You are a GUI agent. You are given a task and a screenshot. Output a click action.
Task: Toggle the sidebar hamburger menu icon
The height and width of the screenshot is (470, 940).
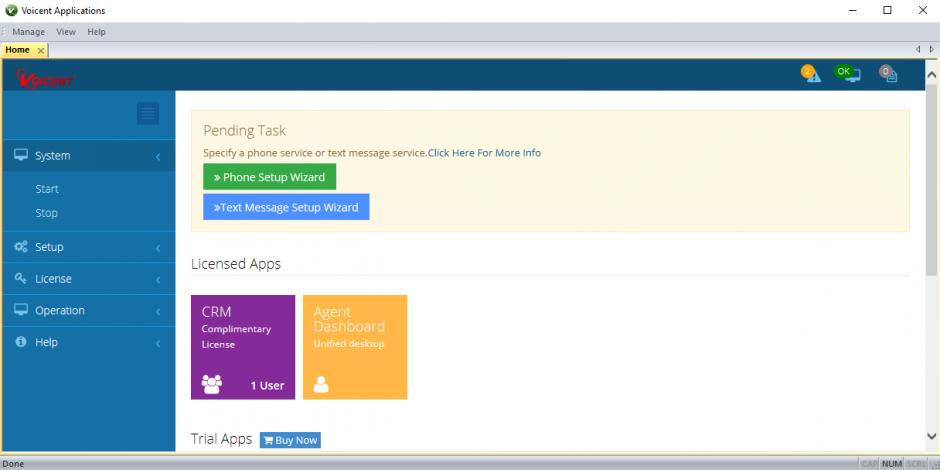[x=148, y=113]
